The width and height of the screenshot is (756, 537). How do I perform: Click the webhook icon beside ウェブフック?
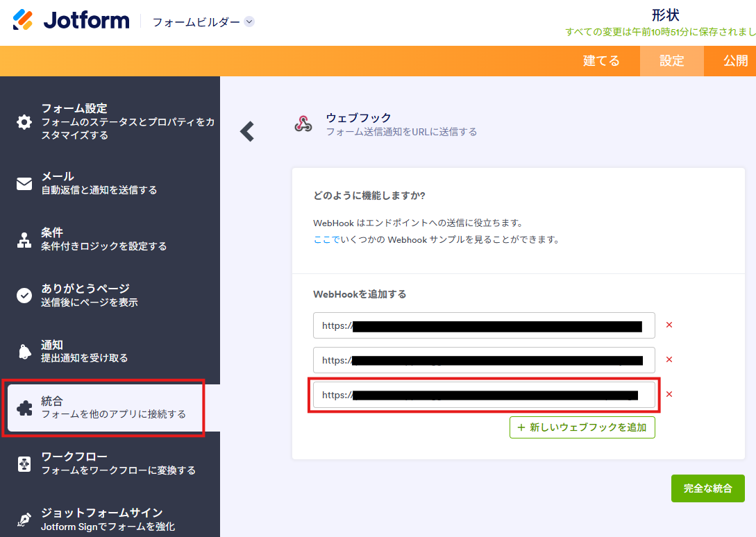point(303,124)
